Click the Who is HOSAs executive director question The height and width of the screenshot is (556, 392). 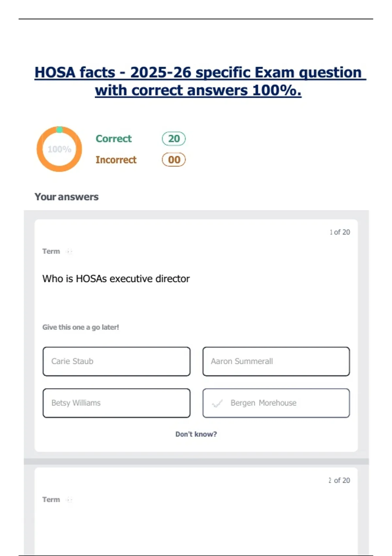click(116, 279)
